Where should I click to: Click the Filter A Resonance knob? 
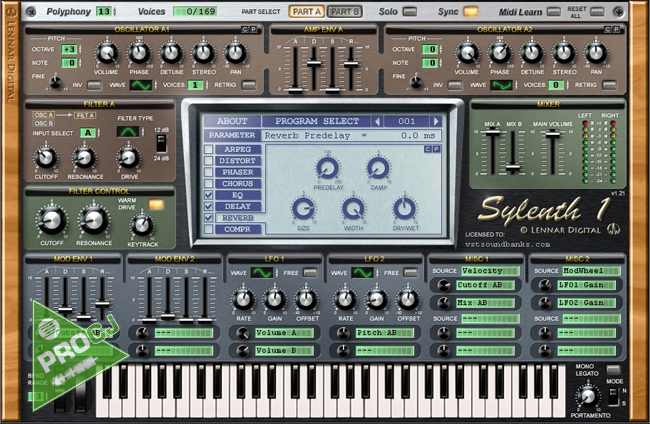coord(84,157)
